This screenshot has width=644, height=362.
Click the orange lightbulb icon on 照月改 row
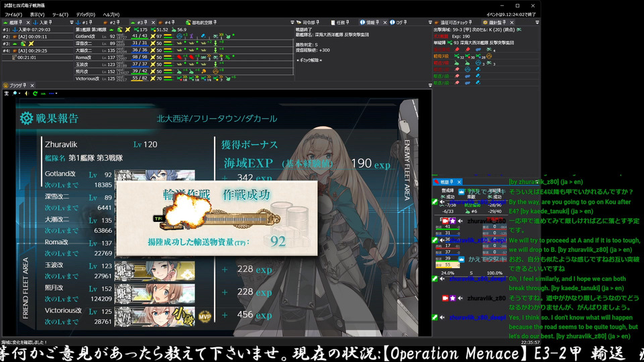pyautogui.click(x=204, y=71)
